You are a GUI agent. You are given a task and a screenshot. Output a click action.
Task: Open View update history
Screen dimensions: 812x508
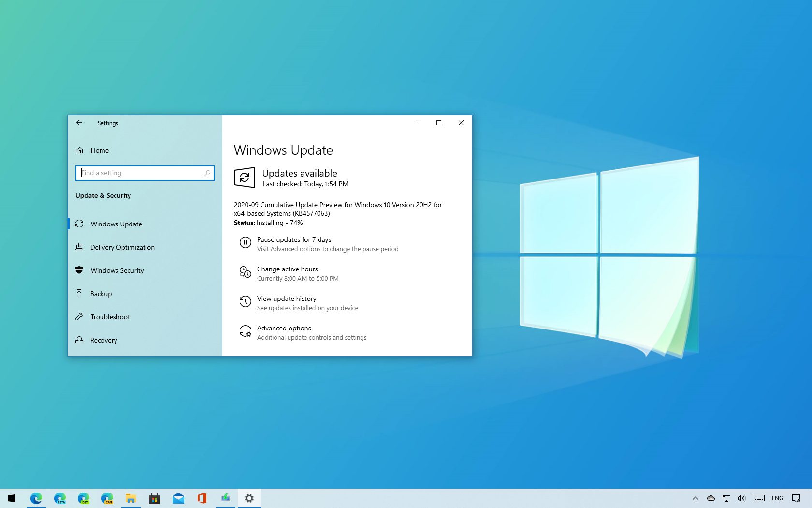pos(287,299)
